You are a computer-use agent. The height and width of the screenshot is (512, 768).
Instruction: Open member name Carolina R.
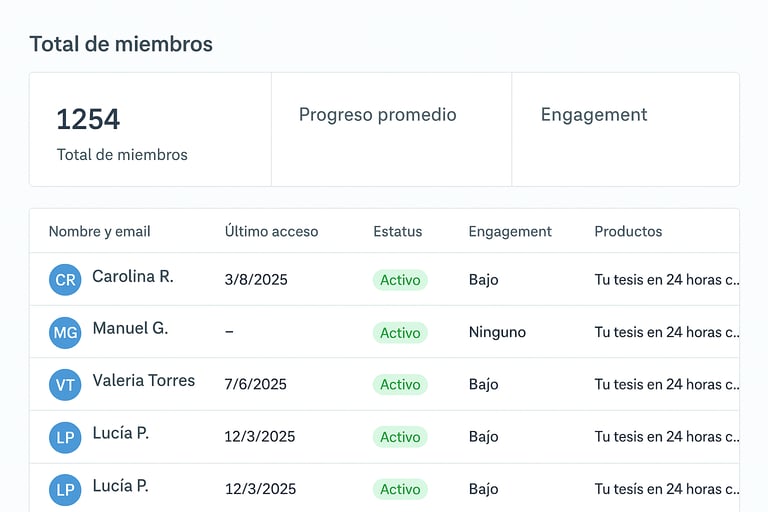point(133,276)
